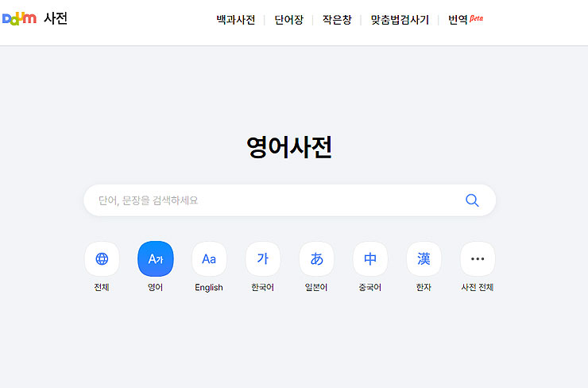Go to 단어장
588x388 pixels.
pyautogui.click(x=288, y=20)
